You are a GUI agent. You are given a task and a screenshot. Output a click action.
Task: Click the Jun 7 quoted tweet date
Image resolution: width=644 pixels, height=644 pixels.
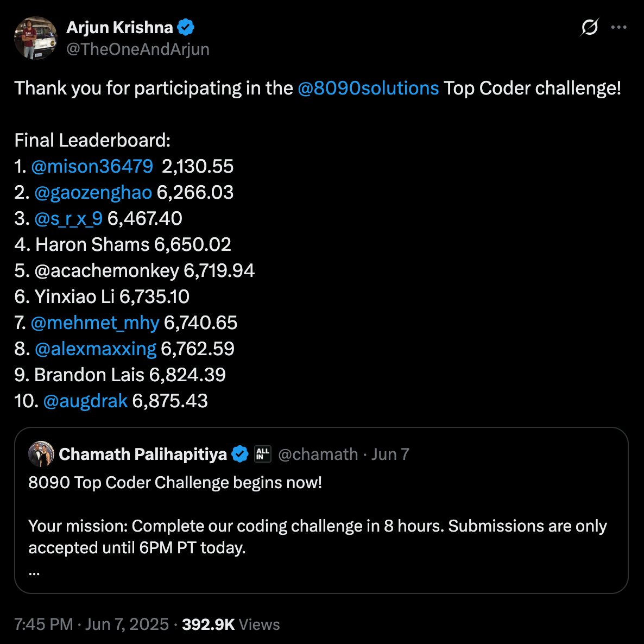(x=390, y=454)
